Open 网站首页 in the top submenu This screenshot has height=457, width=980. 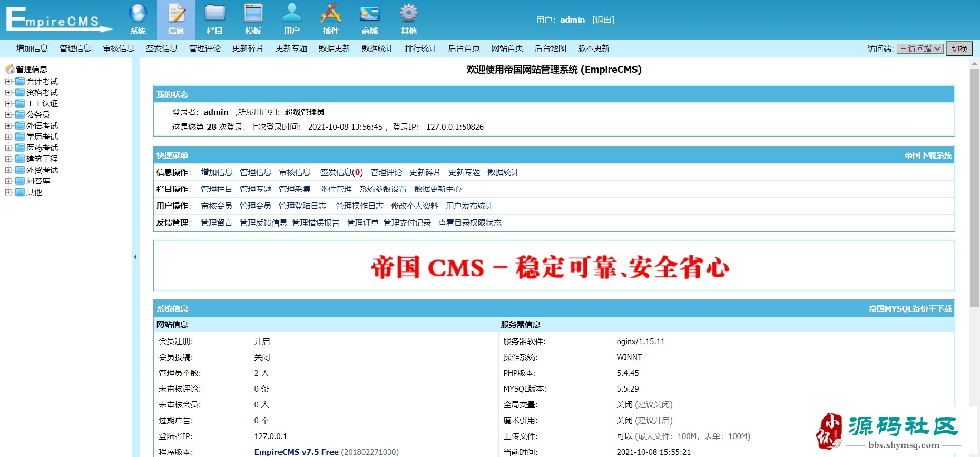click(x=507, y=48)
